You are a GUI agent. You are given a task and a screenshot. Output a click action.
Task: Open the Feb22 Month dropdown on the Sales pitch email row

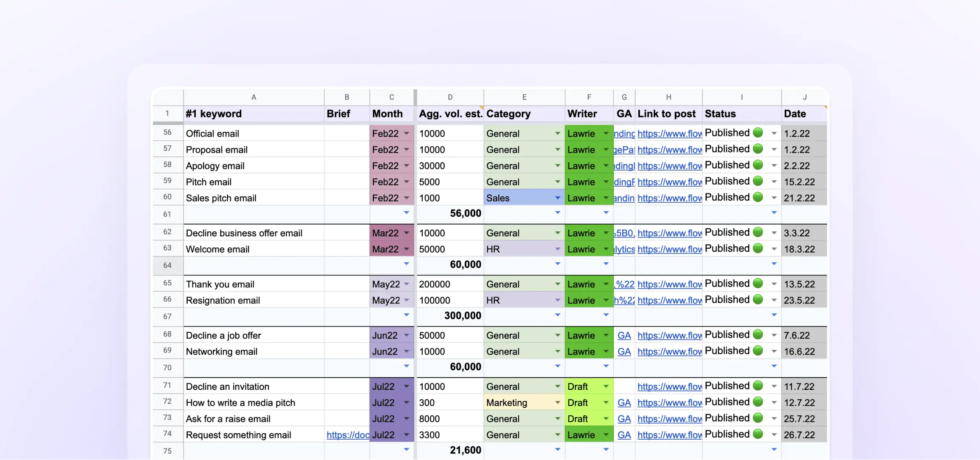(406, 198)
